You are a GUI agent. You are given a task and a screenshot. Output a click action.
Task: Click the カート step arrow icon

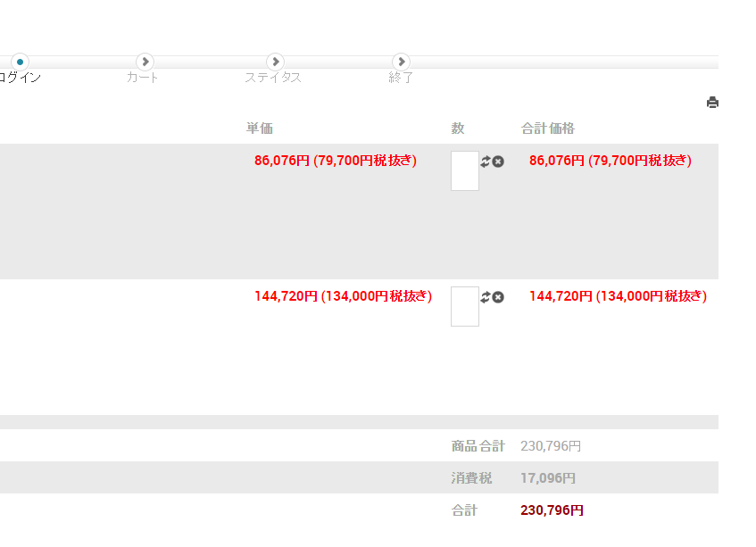(145, 62)
